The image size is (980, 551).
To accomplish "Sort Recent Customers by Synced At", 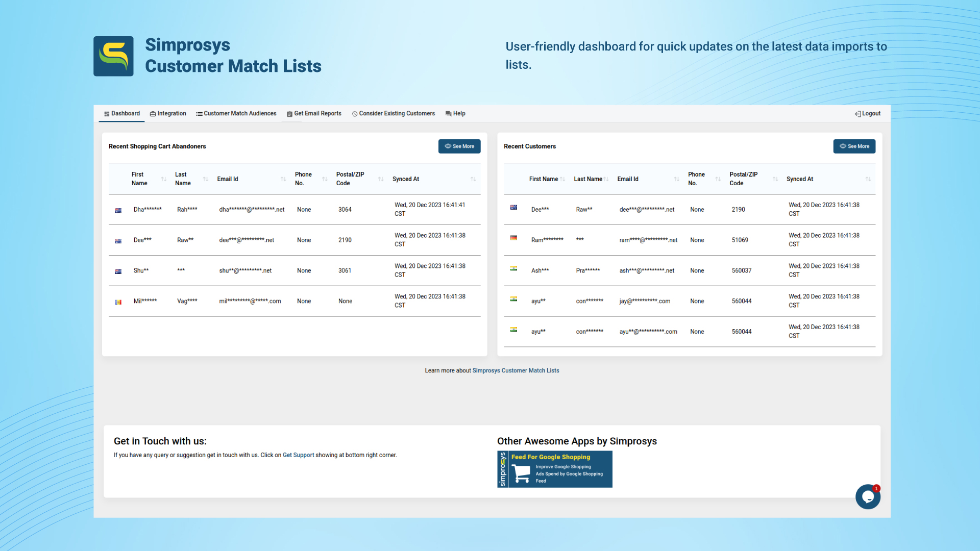I will click(868, 179).
